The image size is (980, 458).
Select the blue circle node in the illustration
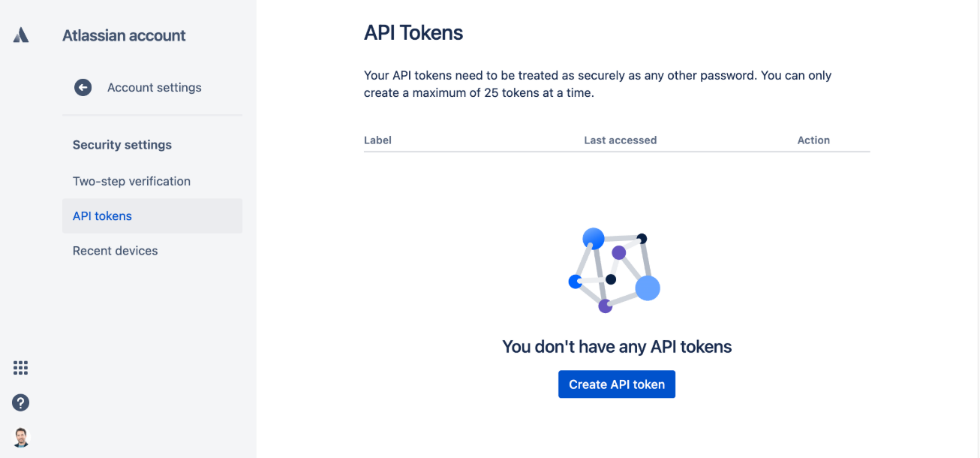tap(594, 238)
